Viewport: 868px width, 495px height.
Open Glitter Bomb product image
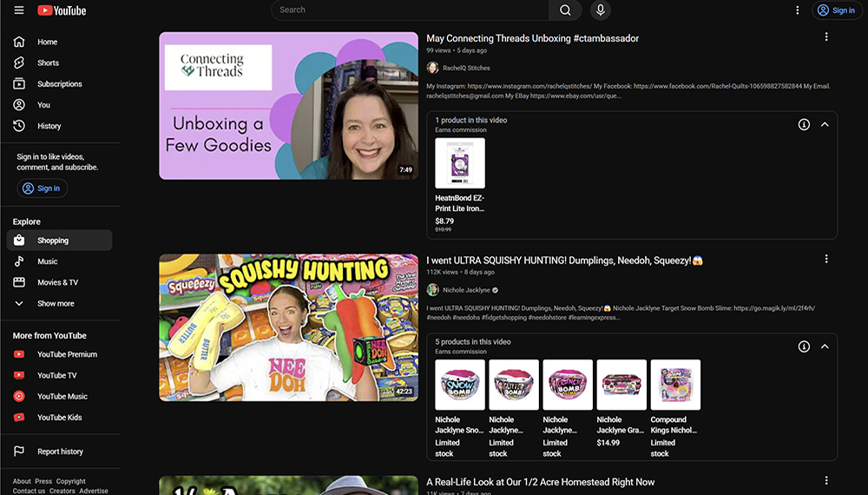[514, 385]
